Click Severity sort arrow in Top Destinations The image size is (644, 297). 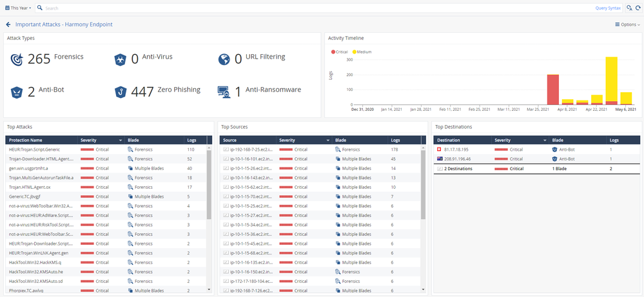(545, 140)
